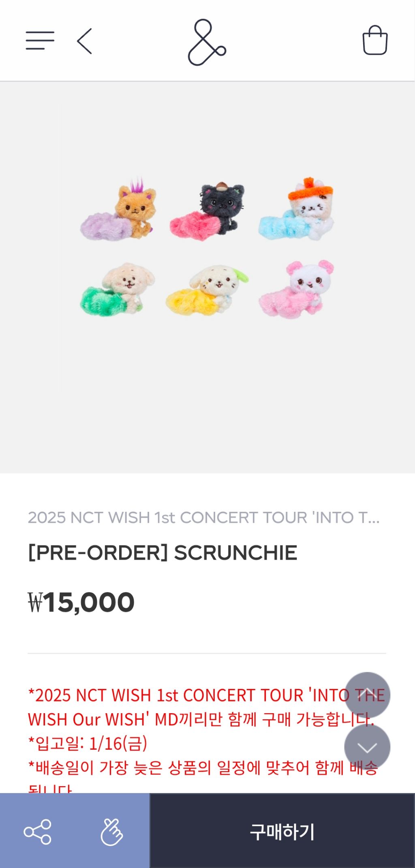Jump down with down-chevron button

pyautogui.click(x=367, y=747)
